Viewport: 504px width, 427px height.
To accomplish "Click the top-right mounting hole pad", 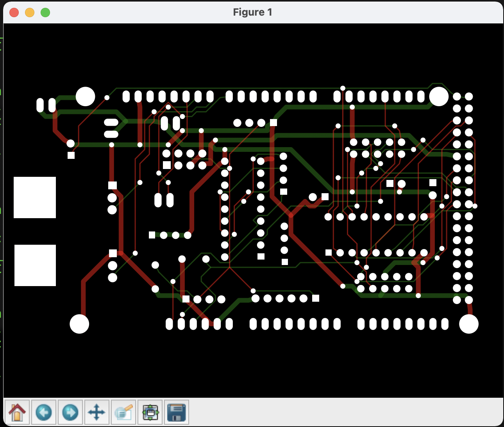I will (x=439, y=96).
